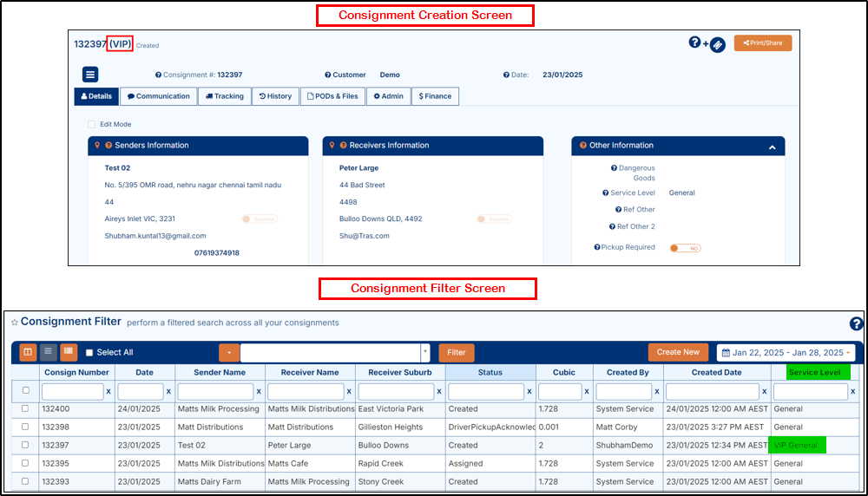Image resolution: width=868 pixels, height=496 pixels.
Task: Open the PODs & Files tab
Action: (x=332, y=96)
